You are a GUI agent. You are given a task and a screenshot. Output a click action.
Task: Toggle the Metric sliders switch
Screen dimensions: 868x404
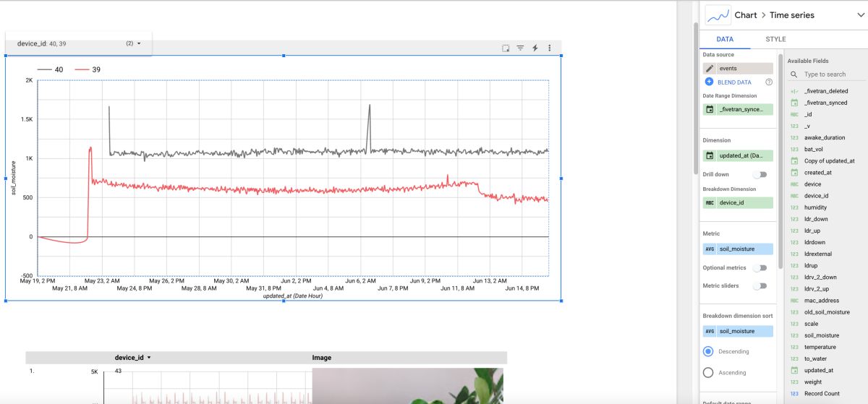click(x=759, y=285)
